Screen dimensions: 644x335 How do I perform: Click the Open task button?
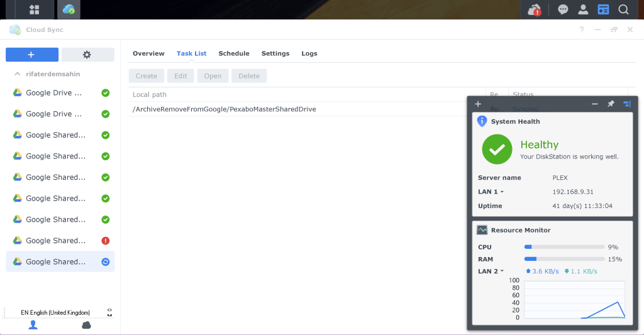pos(213,76)
